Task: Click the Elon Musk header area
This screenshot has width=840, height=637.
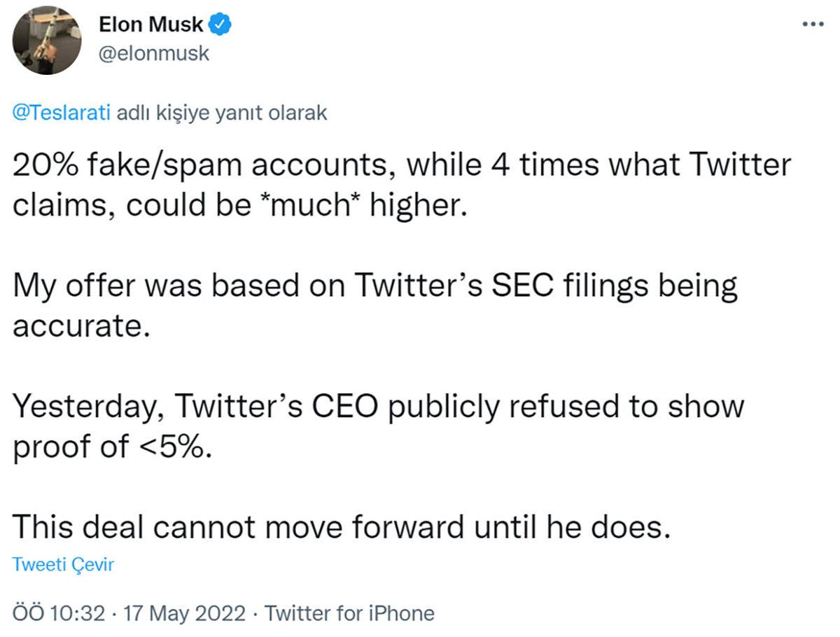Action: click(149, 38)
